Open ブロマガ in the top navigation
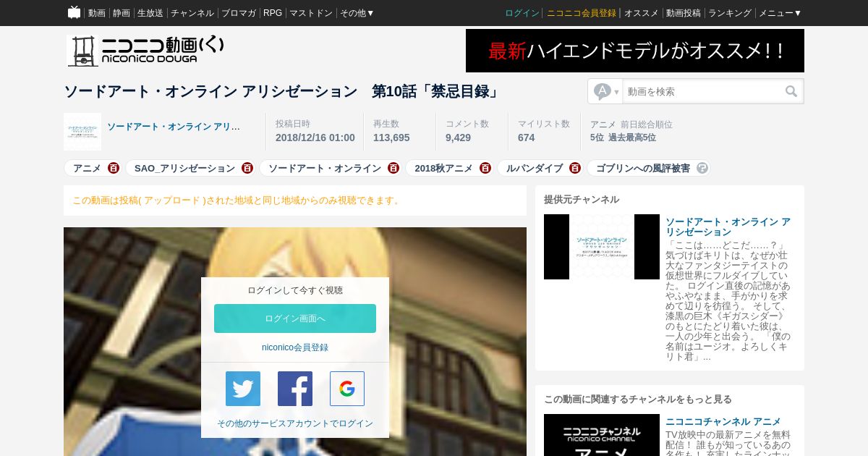Image resolution: width=868 pixels, height=456 pixels. pos(239,13)
